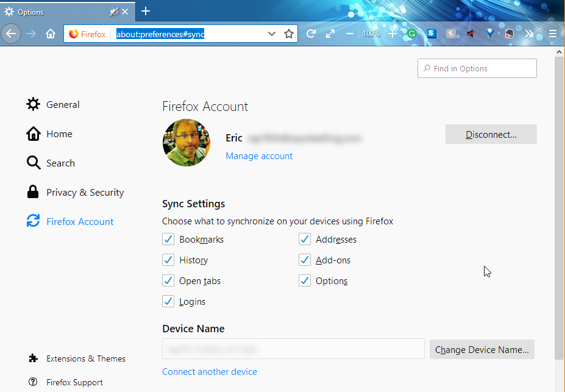Expand the address bar history dropdown
This screenshot has height=392, width=565.
point(272,34)
